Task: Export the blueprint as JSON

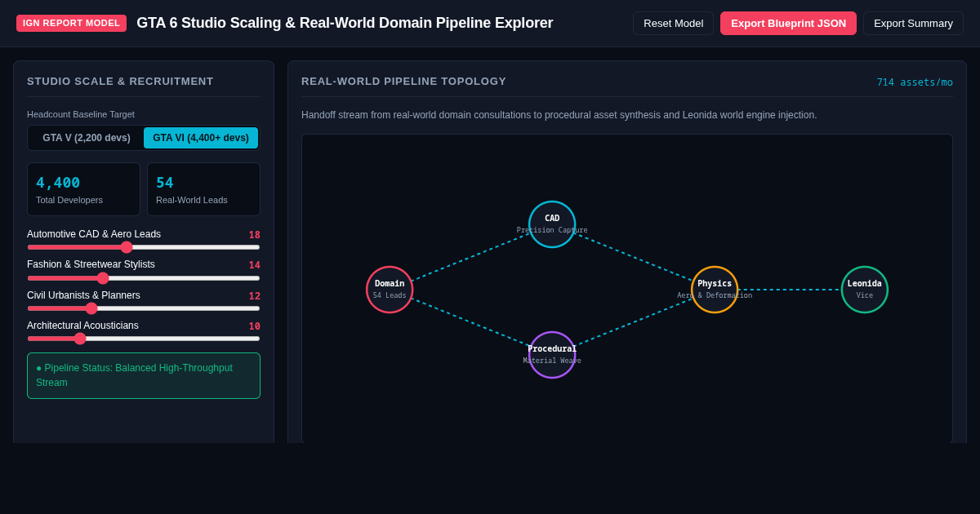Action: (x=788, y=23)
